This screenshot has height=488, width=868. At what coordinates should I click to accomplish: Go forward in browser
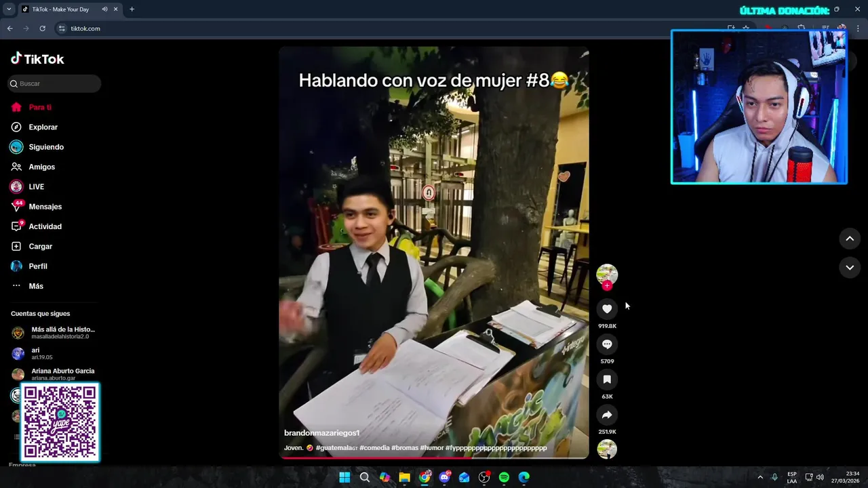click(x=26, y=28)
